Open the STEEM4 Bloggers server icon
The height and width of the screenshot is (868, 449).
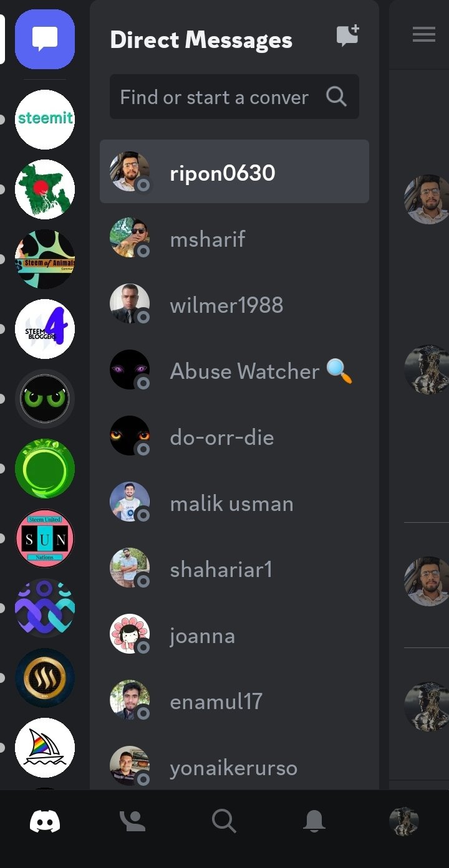45,329
